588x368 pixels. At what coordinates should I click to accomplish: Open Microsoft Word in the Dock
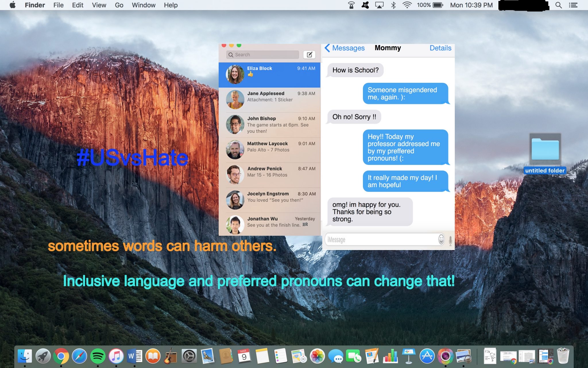(x=134, y=356)
